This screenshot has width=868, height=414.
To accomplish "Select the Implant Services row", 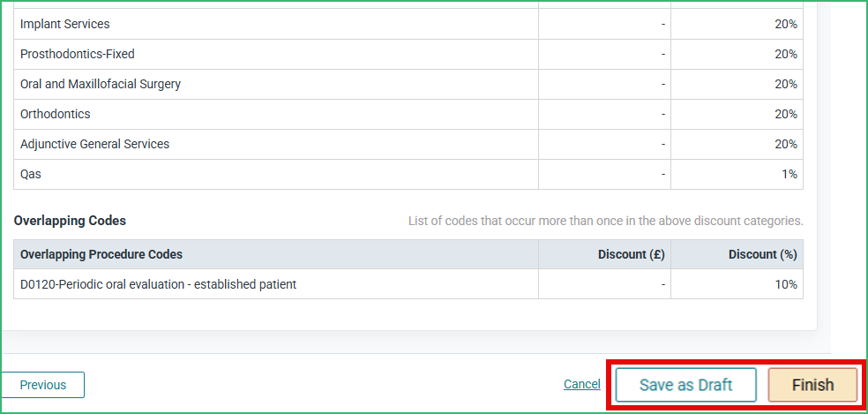I will 408,25.
